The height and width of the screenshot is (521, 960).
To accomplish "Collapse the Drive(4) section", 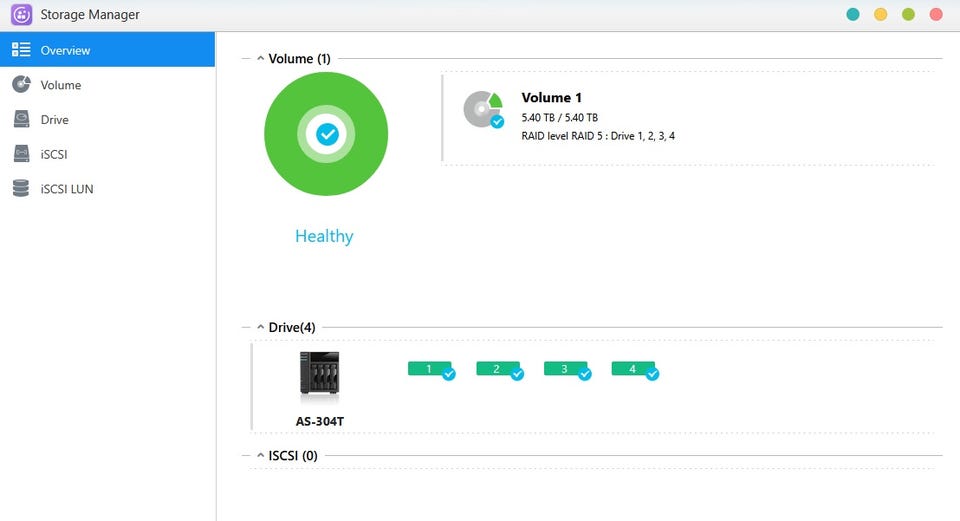I will tap(261, 327).
